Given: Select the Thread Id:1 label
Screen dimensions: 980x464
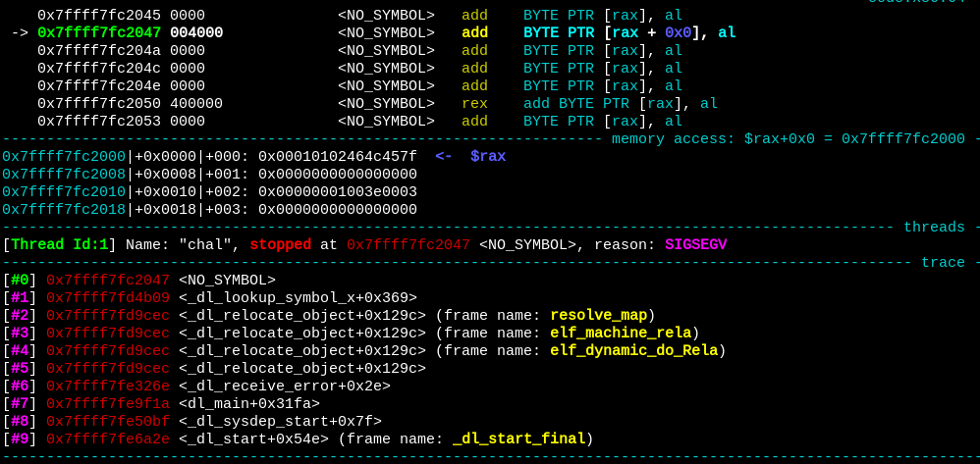Looking at the screenshot, I should (x=59, y=245).
